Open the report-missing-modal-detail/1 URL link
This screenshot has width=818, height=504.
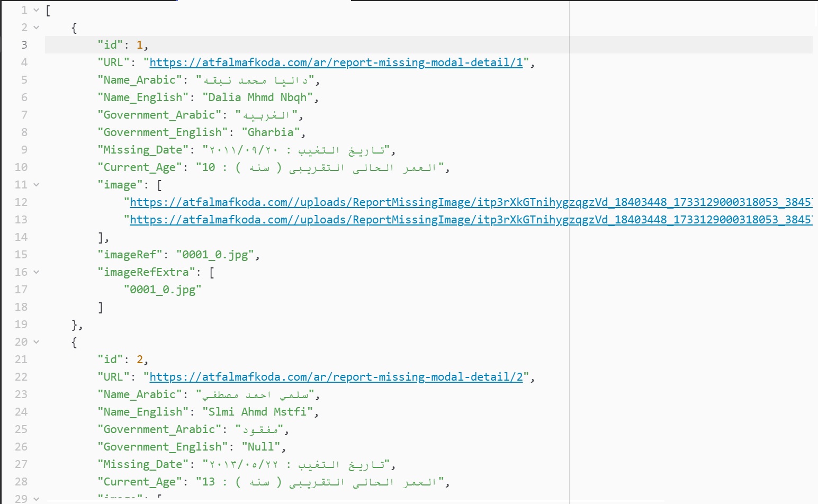[x=336, y=62]
